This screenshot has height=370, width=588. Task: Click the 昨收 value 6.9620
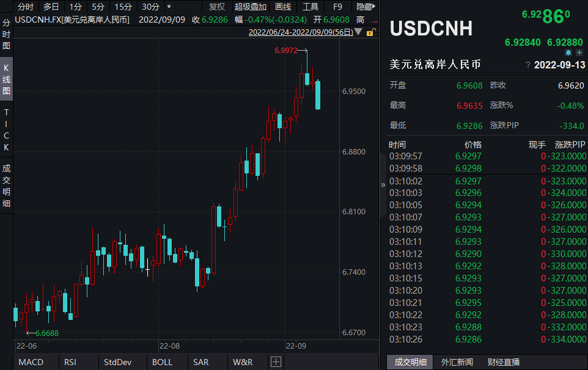(x=571, y=85)
